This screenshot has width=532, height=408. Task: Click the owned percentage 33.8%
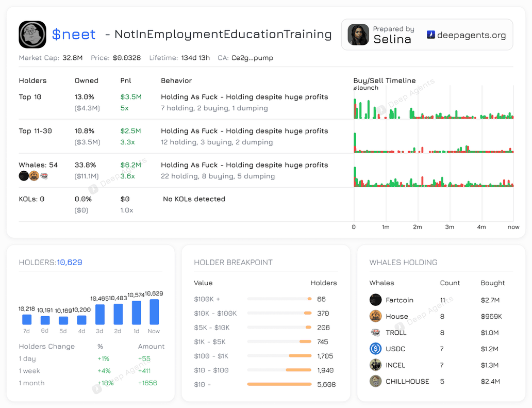click(x=85, y=165)
